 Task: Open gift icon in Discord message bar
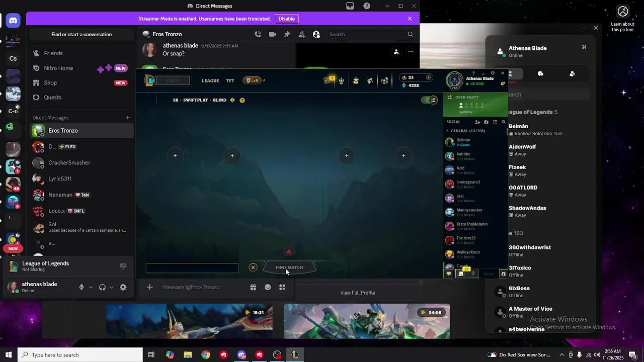(253, 287)
